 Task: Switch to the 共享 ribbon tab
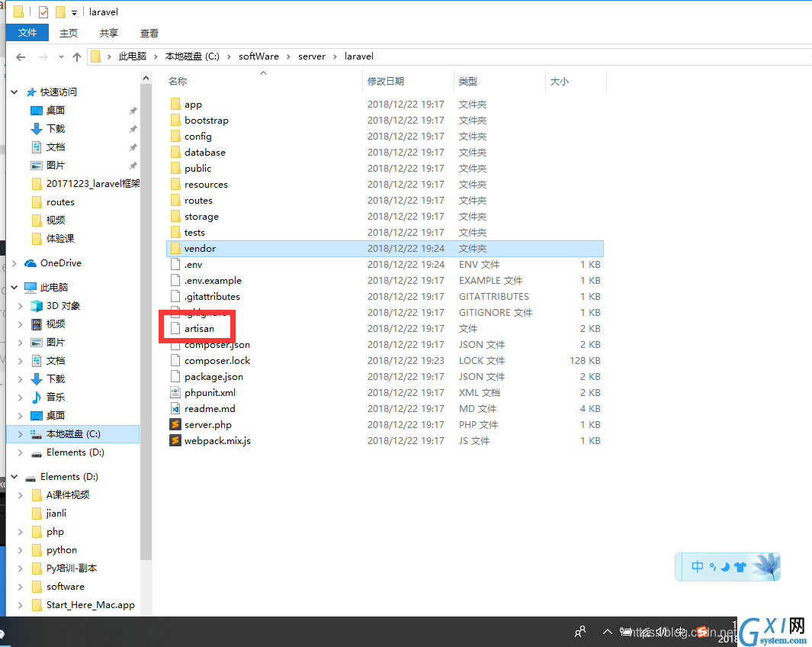109,33
